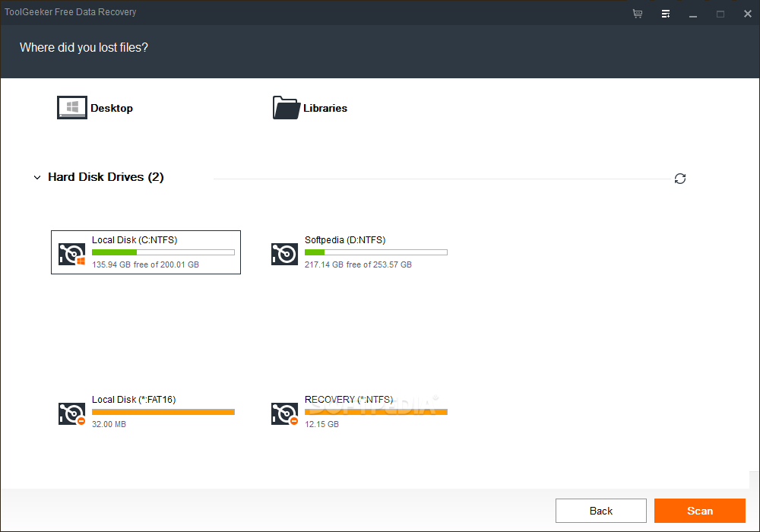Click the Softpedia (D:NTFS) name
The height and width of the screenshot is (532, 760).
point(345,240)
